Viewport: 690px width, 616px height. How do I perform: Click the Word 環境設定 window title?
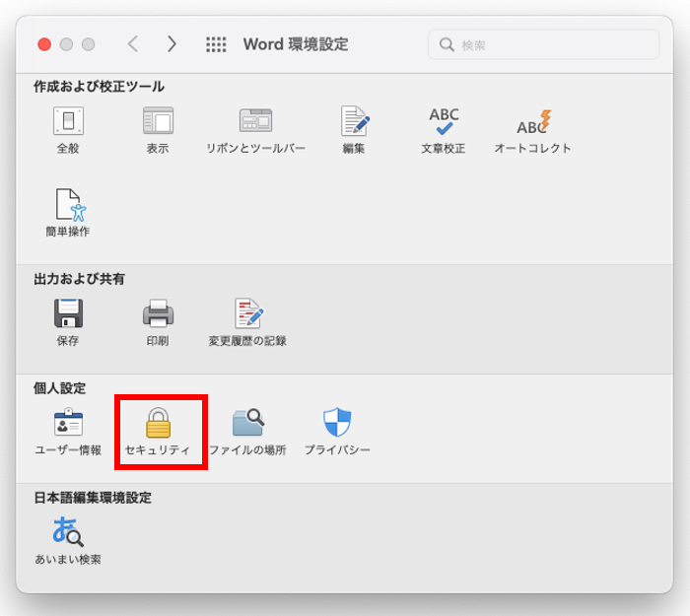296,44
